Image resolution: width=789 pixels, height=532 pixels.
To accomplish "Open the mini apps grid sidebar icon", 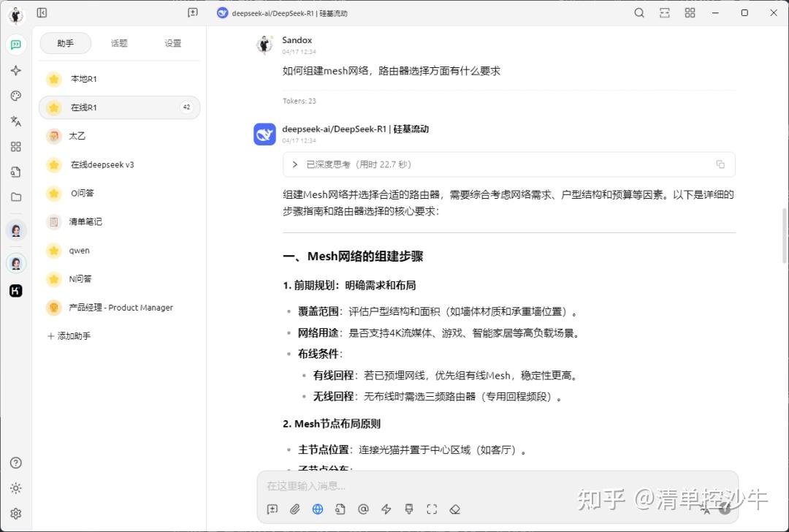I will point(16,146).
